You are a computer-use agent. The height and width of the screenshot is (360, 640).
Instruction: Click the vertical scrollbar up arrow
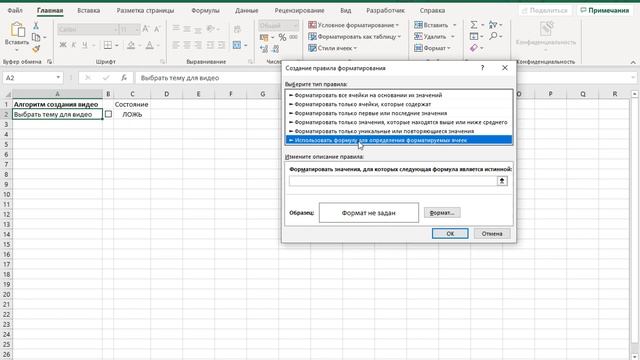point(634,94)
